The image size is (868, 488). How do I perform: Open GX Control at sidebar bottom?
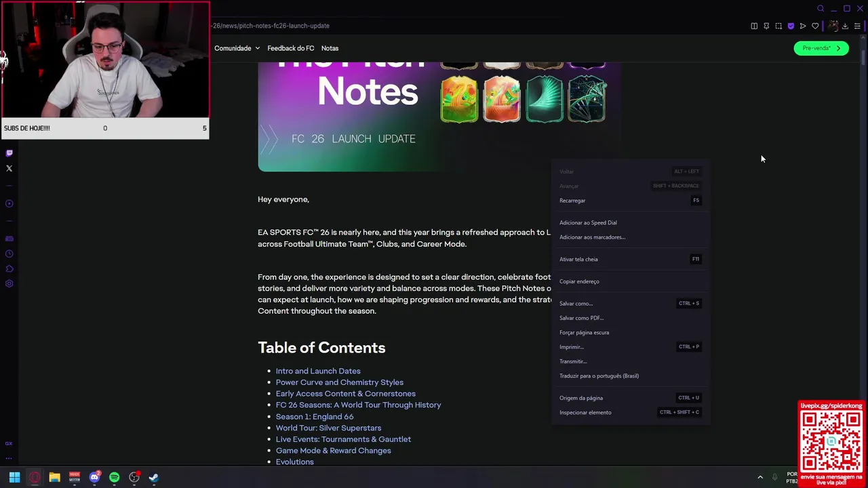(9, 443)
